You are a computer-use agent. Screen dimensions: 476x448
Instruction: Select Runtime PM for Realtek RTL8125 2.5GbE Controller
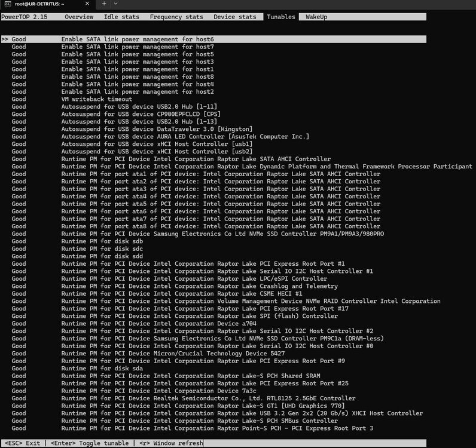click(x=184, y=398)
